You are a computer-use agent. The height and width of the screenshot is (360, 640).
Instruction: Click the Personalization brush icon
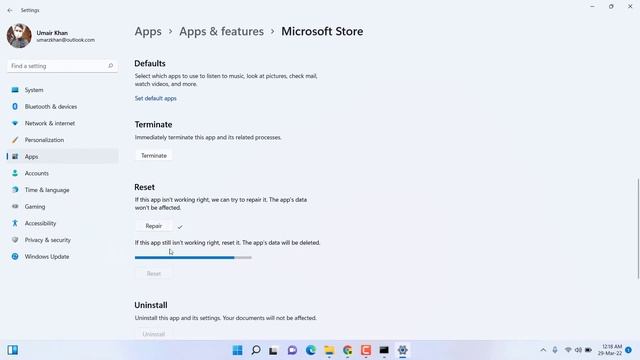[x=15, y=140]
